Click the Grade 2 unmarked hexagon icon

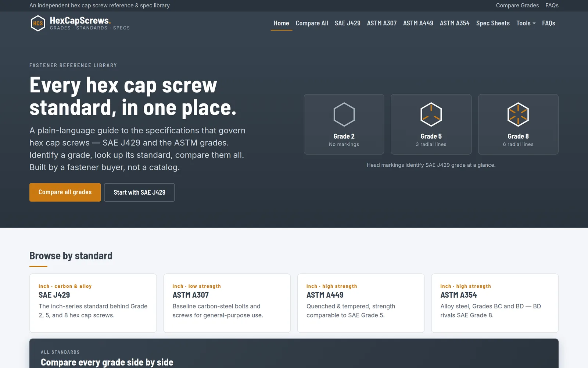click(x=344, y=114)
